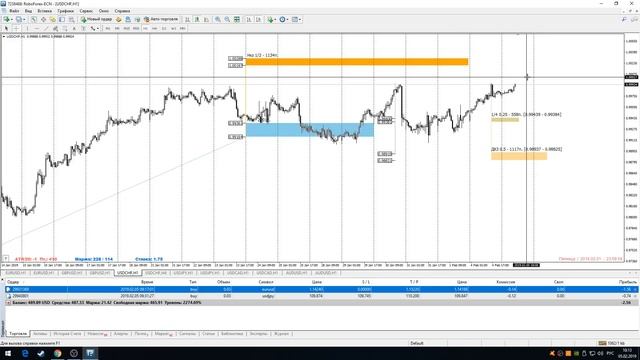Select the vertical line tool

[x=27, y=29]
